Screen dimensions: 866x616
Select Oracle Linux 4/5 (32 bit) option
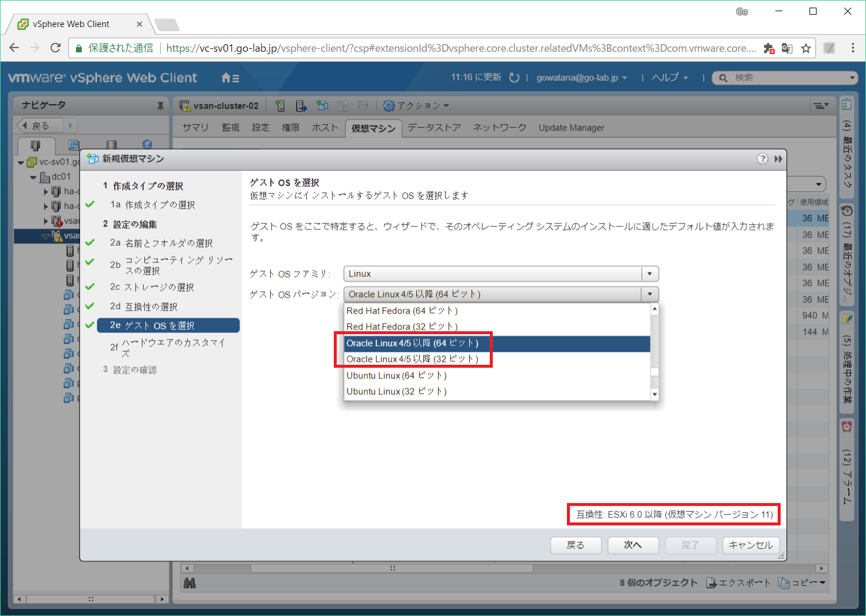497,359
